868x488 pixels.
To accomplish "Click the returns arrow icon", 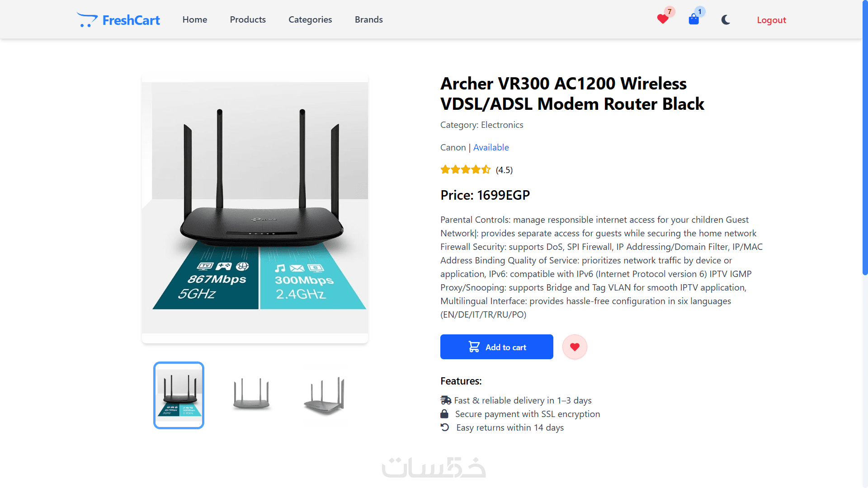I will coord(445,427).
